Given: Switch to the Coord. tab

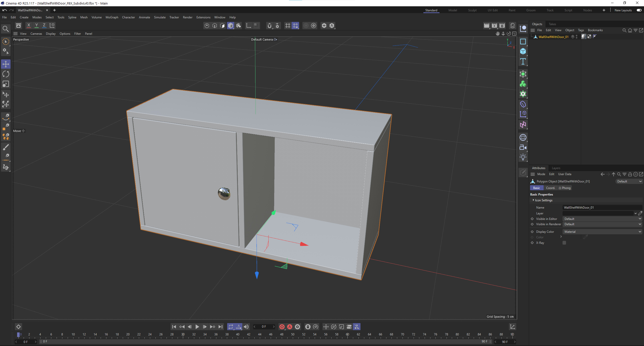Looking at the screenshot, I should coord(550,188).
